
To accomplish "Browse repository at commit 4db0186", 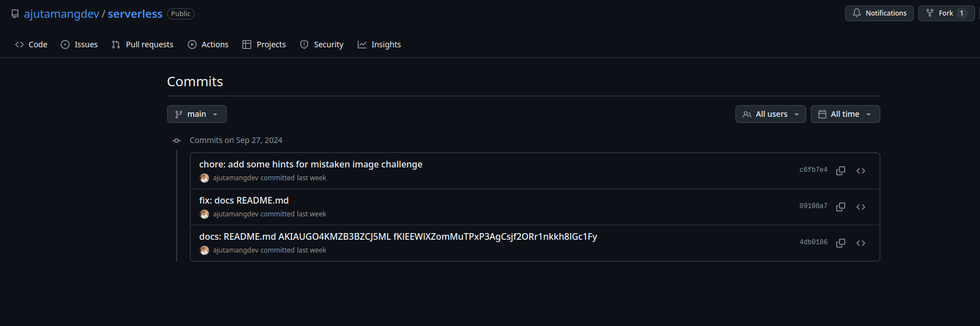I will pyautogui.click(x=861, y=243).
